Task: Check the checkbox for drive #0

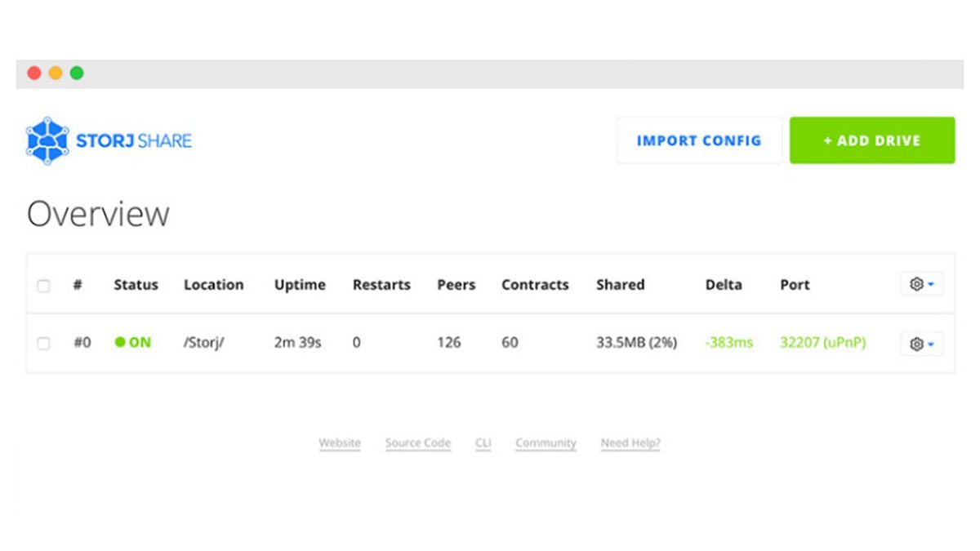Action: tap(45, 343)
